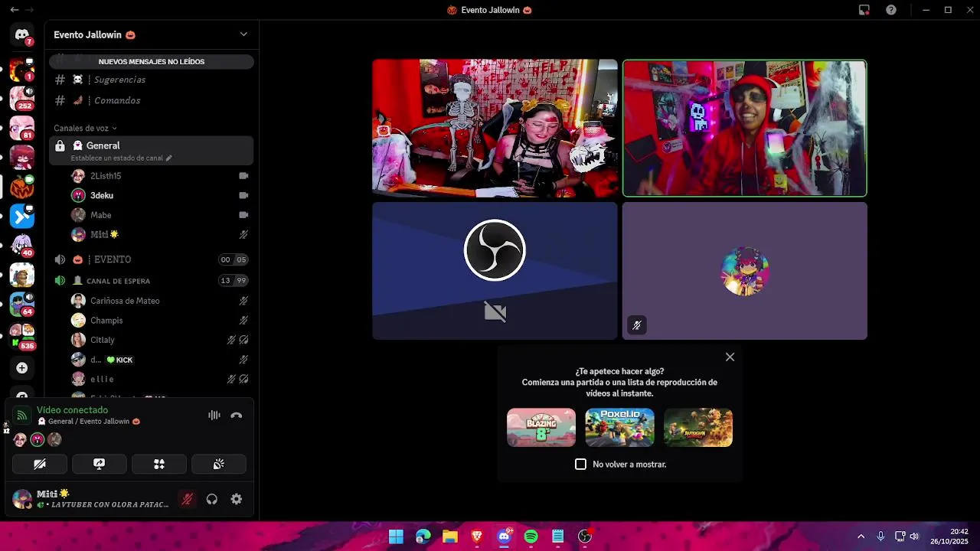
Task: Open File Explorer from taskbar
Action: (x=450, y=536)
